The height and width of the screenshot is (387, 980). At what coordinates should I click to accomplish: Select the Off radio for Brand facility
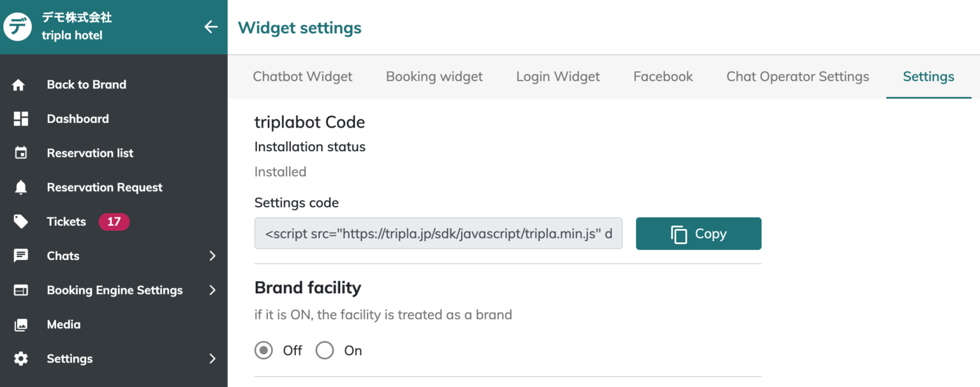263,350
